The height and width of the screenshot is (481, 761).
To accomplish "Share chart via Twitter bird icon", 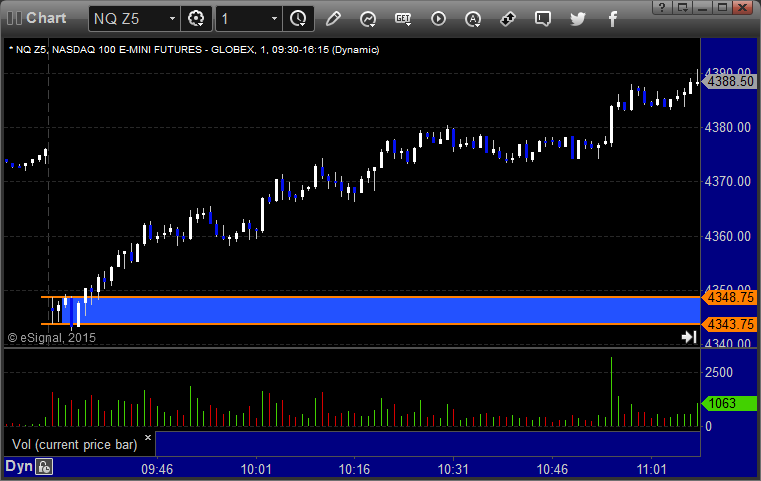I will tap(578, 19).
